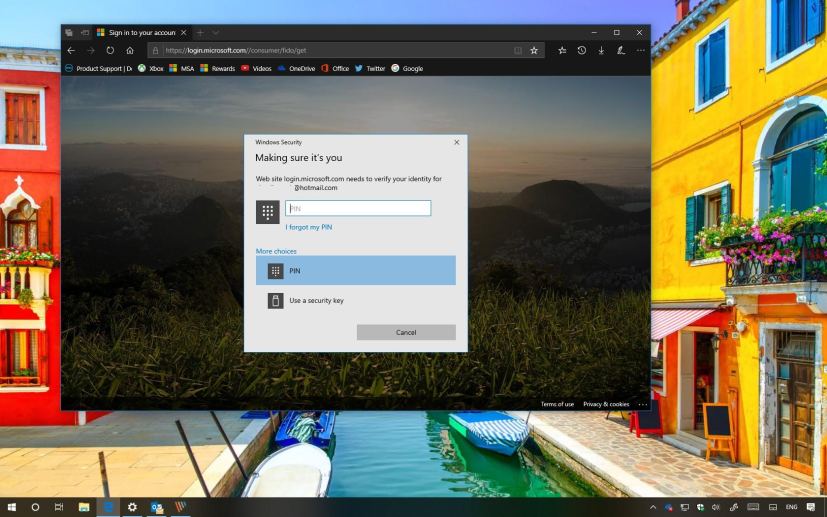Select PIN sign-in option
827x517 pixels.
pos(355,271)
